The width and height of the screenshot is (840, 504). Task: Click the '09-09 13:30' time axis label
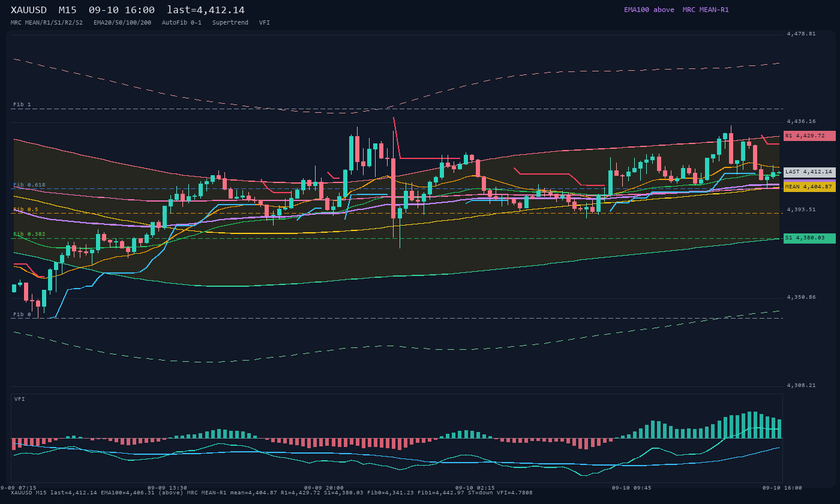(167, 488)
